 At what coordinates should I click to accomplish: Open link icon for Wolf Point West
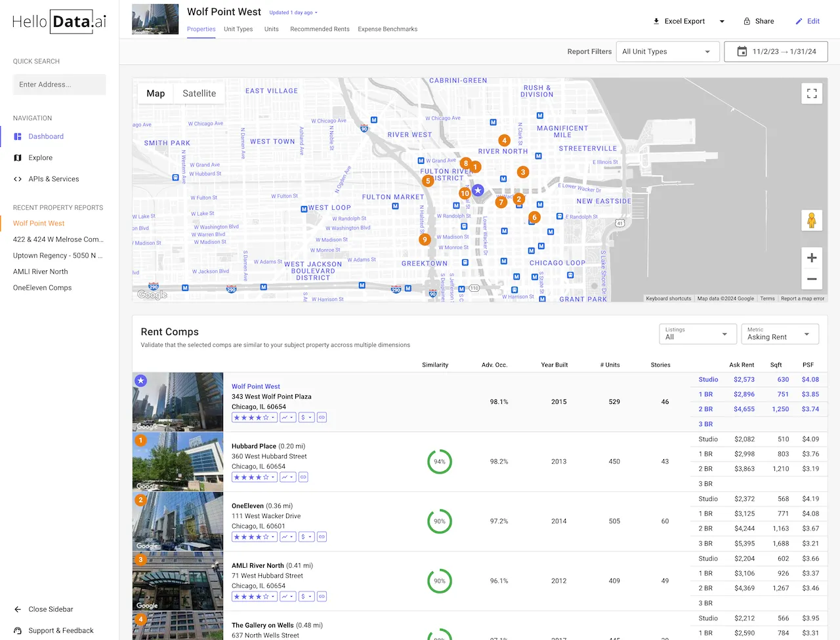tap(322, 417)
